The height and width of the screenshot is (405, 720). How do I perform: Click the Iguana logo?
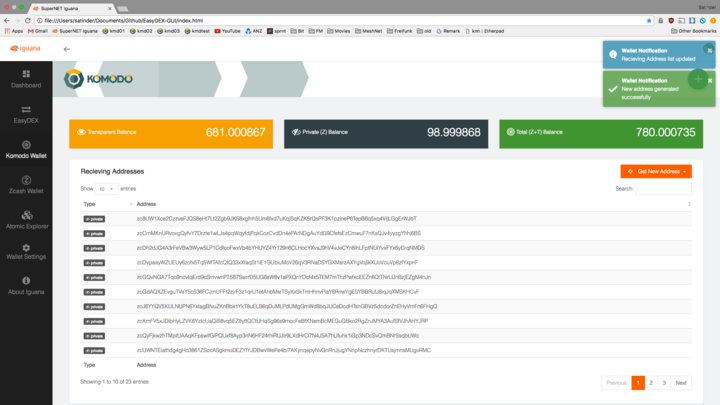tap(26, 48)
